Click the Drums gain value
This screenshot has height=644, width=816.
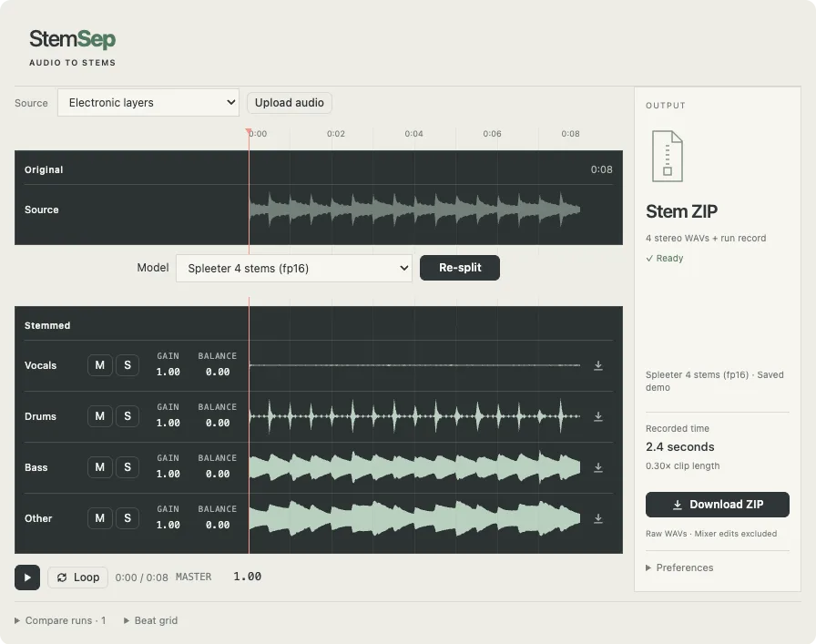pos(168,423)
